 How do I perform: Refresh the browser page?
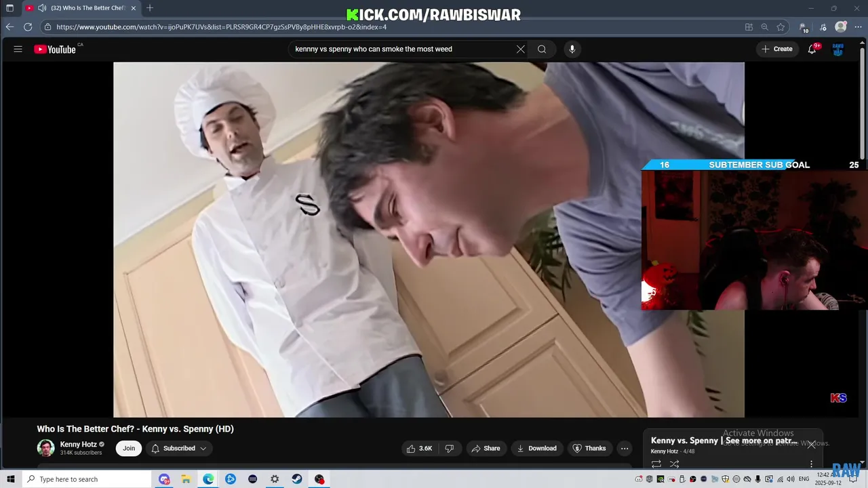click(x=28, y=27)
